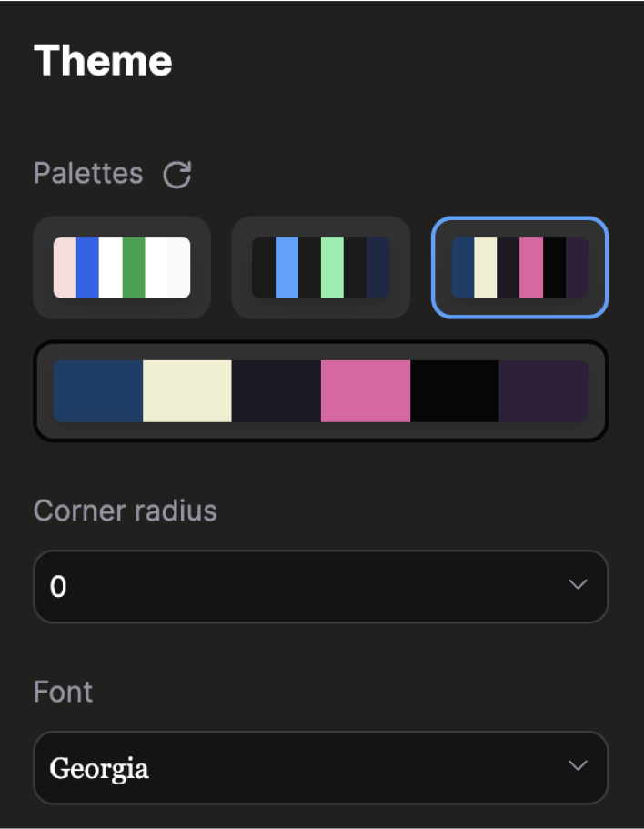Select the cream colored swatch
Viewport: 644px width, 829px height.
[x=187, y=390]
